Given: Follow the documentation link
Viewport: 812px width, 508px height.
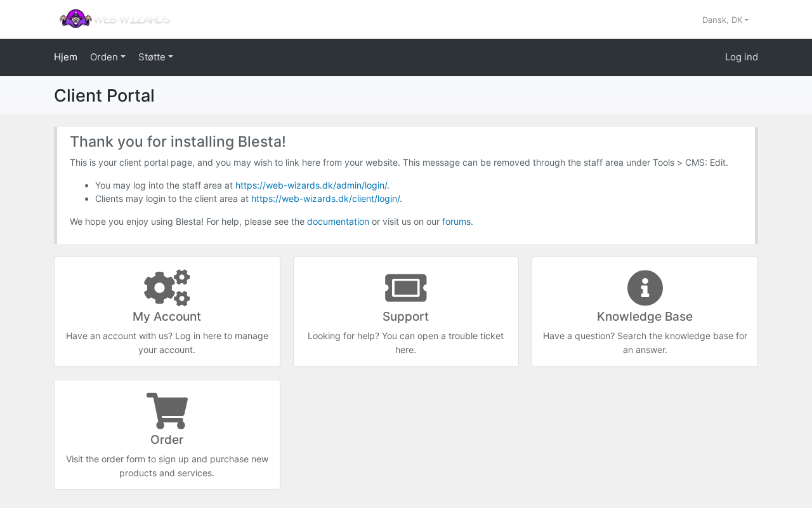Looking at the screenshot, I should click(338, 222).
